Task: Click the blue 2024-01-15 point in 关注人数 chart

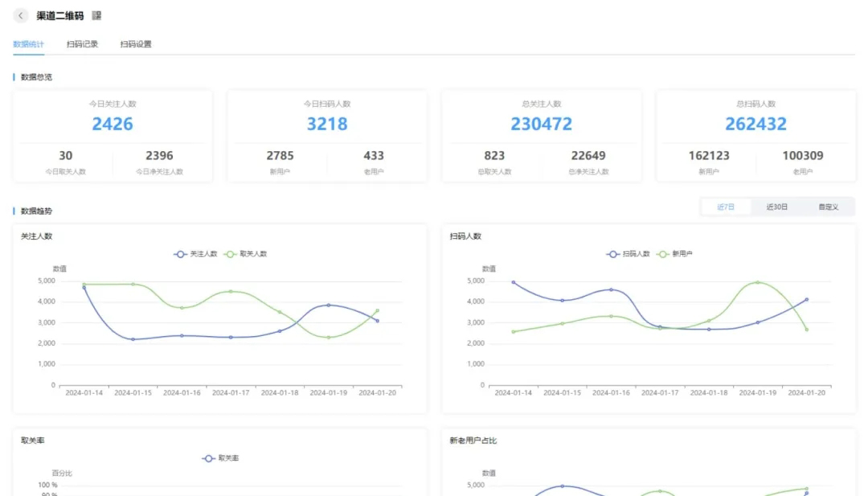Action: coord(133,339)
